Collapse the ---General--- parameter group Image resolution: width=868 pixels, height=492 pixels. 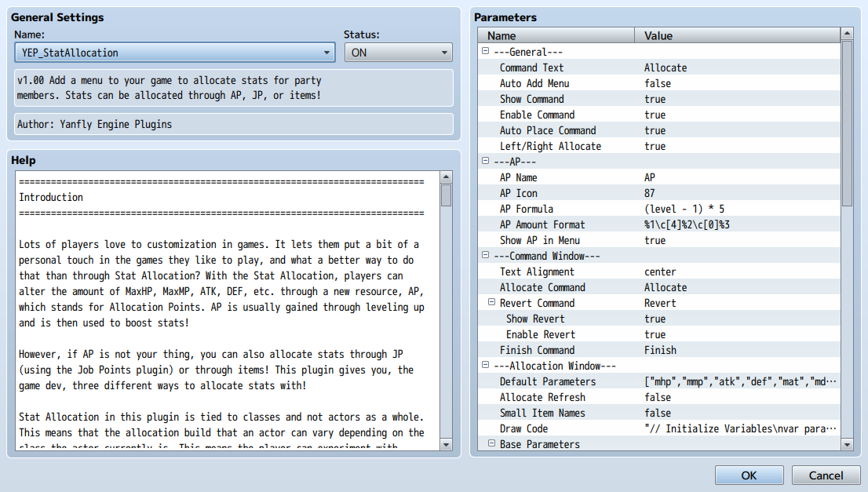486,51
